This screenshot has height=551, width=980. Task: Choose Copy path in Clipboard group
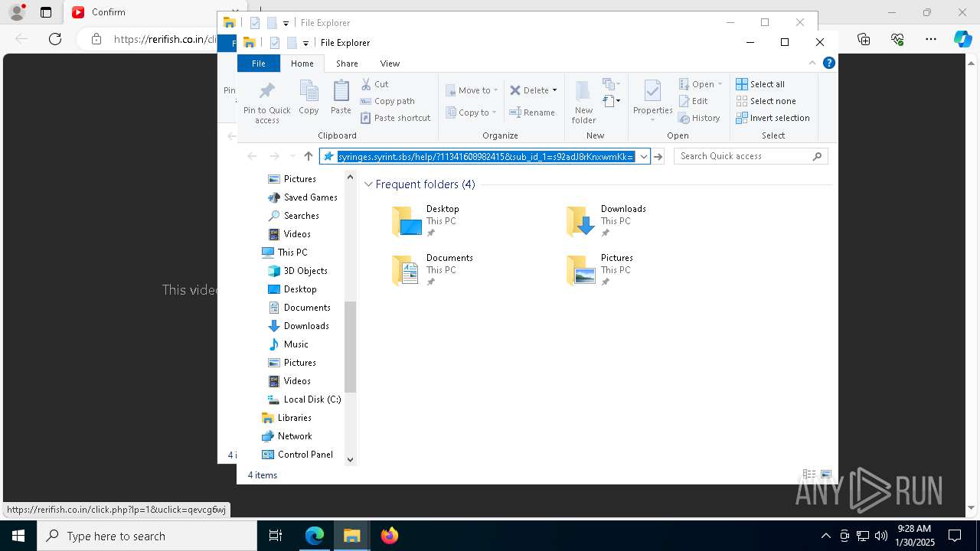[x=387, y=101]
